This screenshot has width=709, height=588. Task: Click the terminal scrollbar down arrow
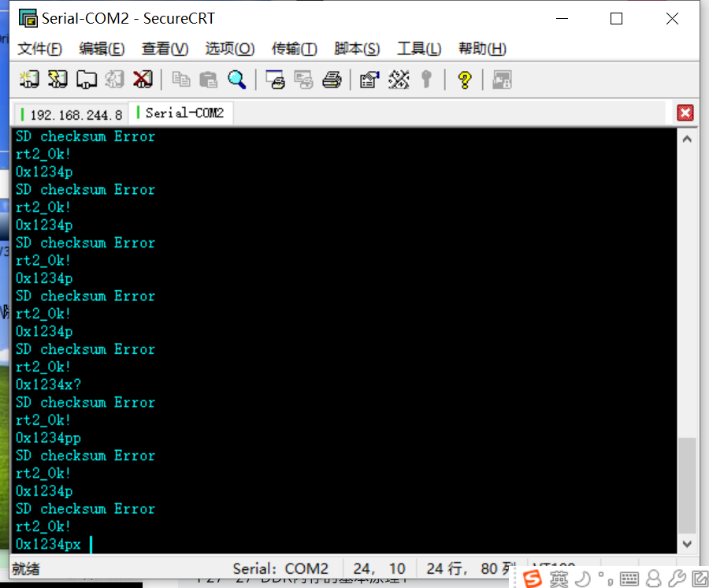(687, 543)
